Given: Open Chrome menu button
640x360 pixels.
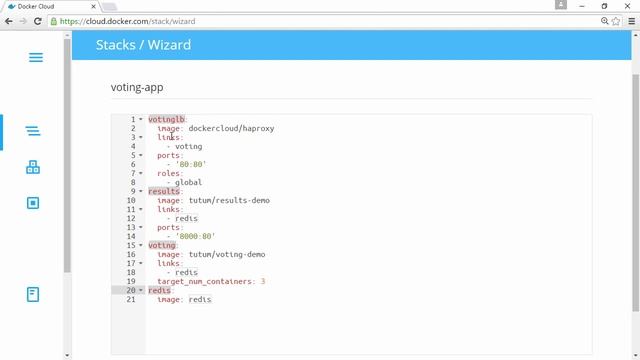Looking at the screenshot, I should (631, 21).
